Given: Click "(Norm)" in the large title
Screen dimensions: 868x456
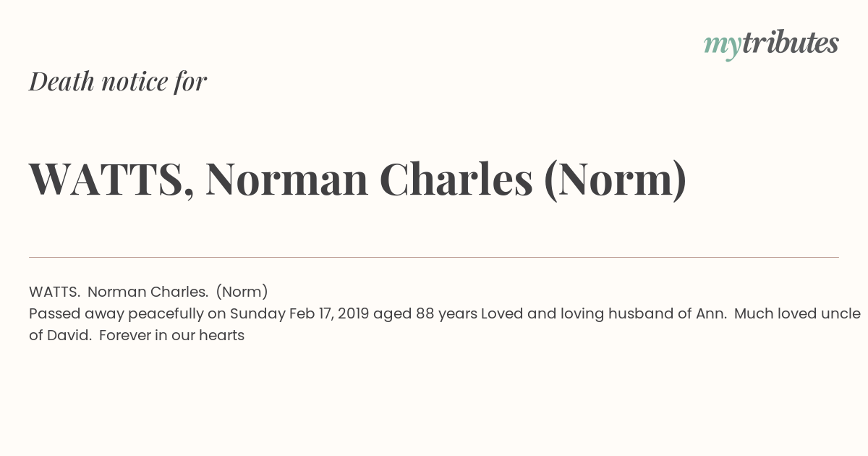Looking at the screenshot, I should [x=614, y=180].
